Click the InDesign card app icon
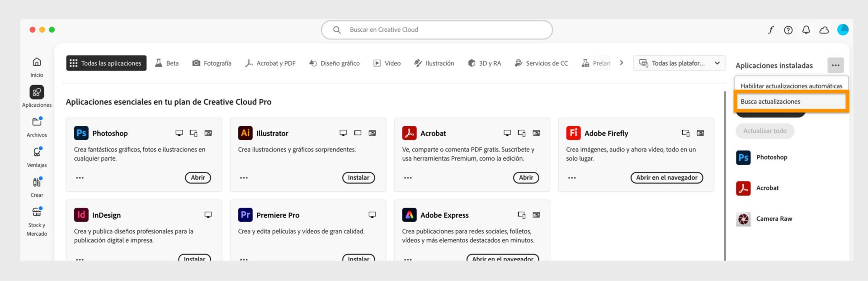868x281 pixels. click(81, 215)
